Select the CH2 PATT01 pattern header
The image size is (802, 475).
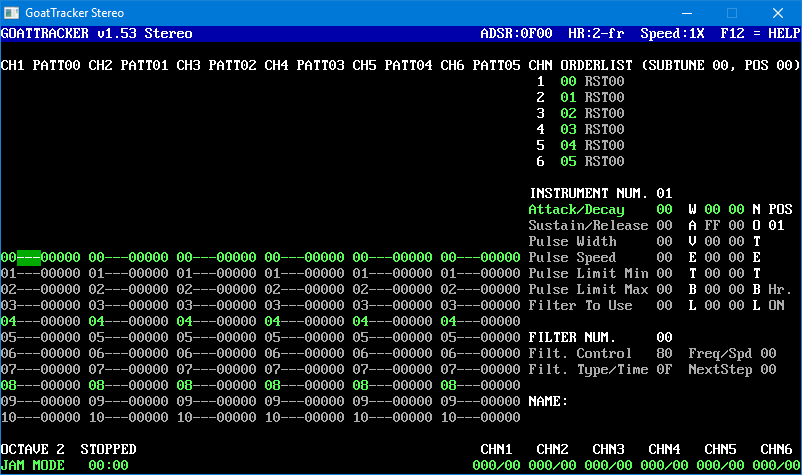click(x=128, y=65)
